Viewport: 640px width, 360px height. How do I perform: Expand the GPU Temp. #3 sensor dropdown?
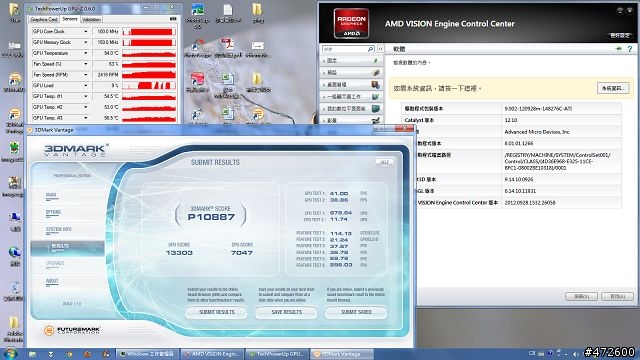(86, 118)
